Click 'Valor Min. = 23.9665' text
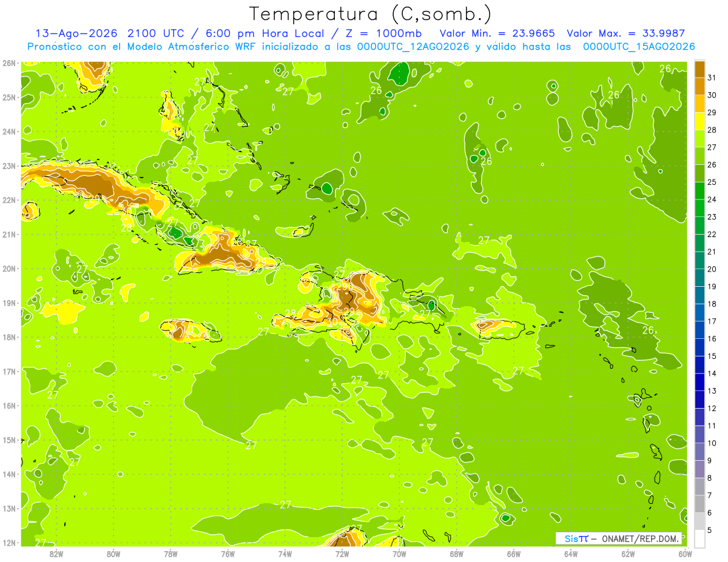Image resolution: width=728 pixels, height=562 pixels. click(x=497, y=33)
